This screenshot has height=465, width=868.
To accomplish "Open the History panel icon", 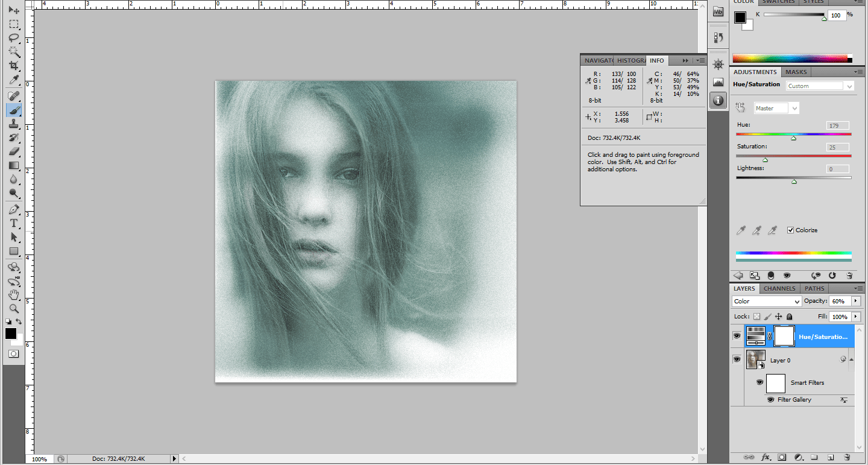I will [x=718, y=37].
